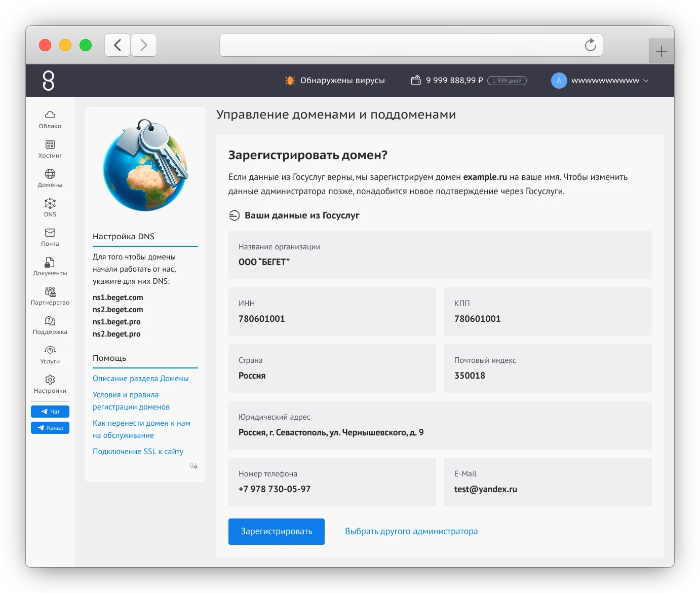Open Документы section in sidebar
The width and height of the screenshot is (700, 593).
click(x=50, y=267)
